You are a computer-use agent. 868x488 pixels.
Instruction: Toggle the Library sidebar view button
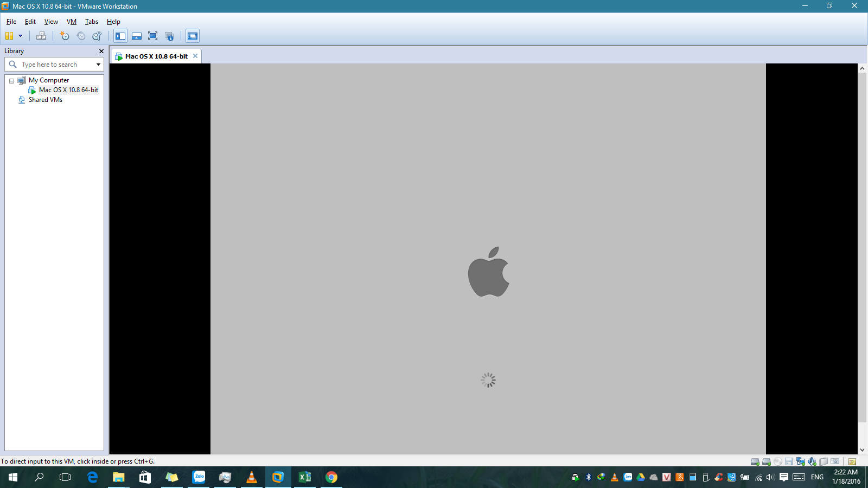120,36
